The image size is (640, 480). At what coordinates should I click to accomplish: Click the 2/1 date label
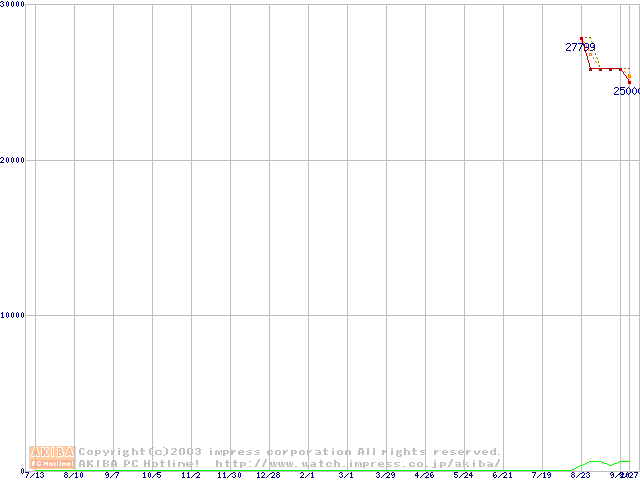[x=307, y=475]
